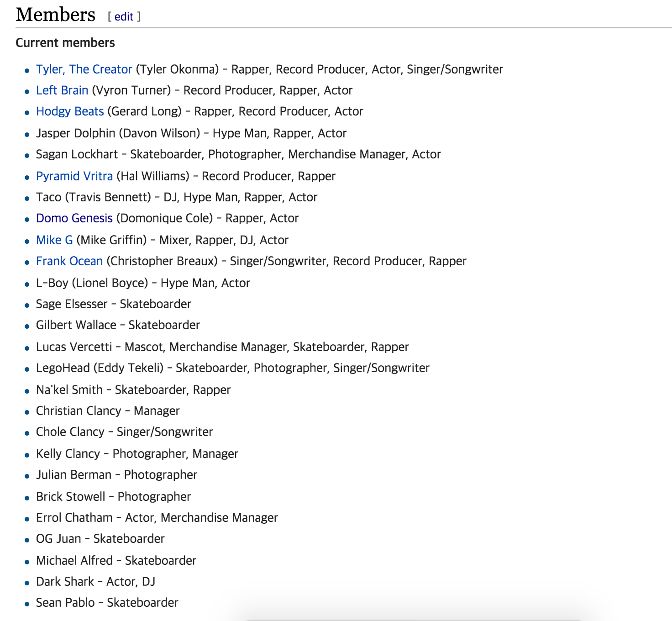Click the Members section heading

click(x=55, y=15)
